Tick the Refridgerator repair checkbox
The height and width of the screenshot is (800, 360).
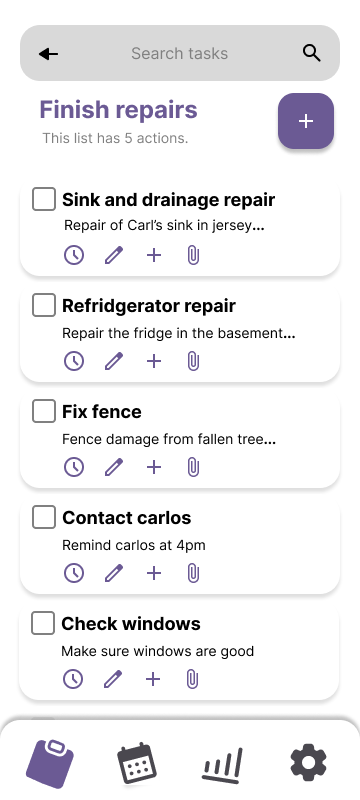[44, 305]
